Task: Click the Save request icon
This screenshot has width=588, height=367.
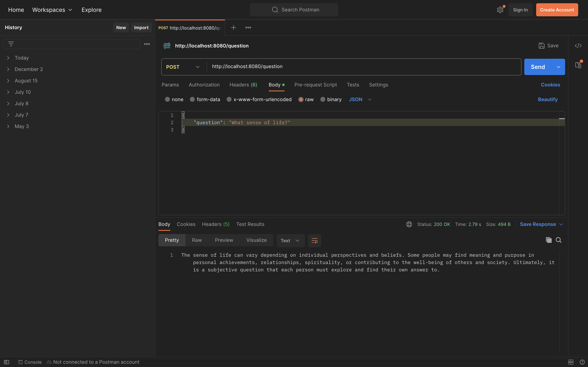Action: pos(542,46)
